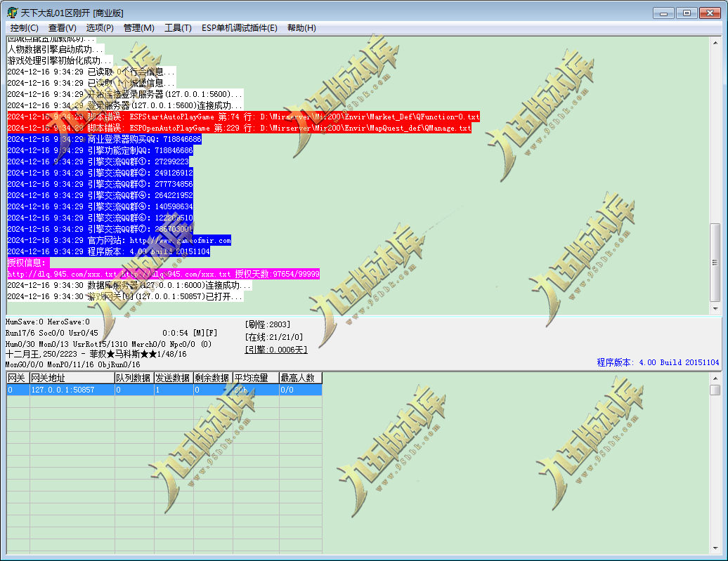The image size is (728, 561).
Task: Click the ESPOpenAutoPlayGame script error line
Action: [239, 128]
